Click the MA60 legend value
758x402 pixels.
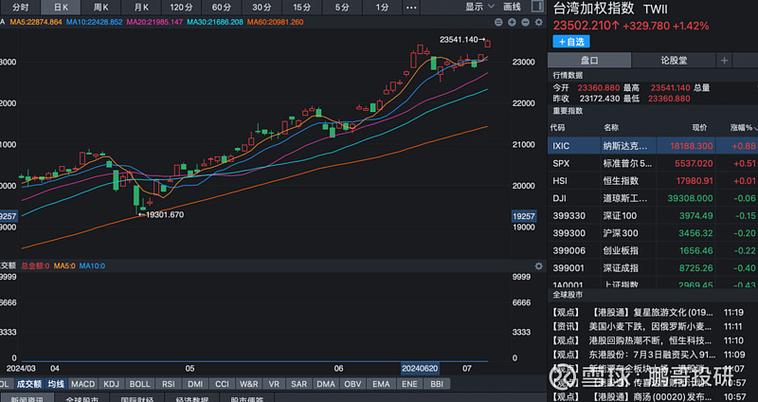click(275, 22)
